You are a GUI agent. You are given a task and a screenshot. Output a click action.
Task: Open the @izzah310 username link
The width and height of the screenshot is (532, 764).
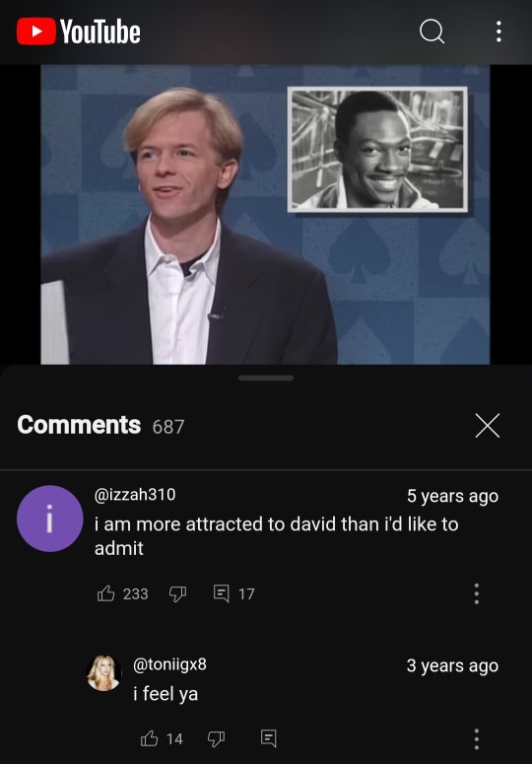tap(135, 495)
